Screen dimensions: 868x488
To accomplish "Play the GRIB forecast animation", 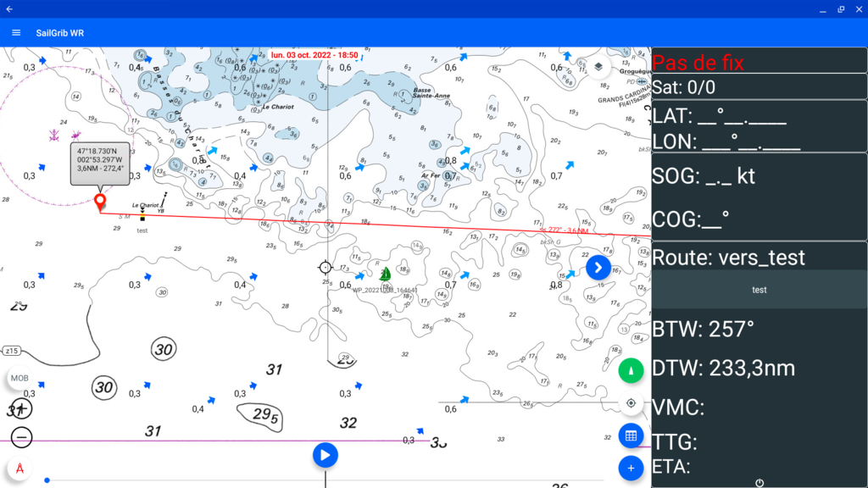I will coord(325,455).
